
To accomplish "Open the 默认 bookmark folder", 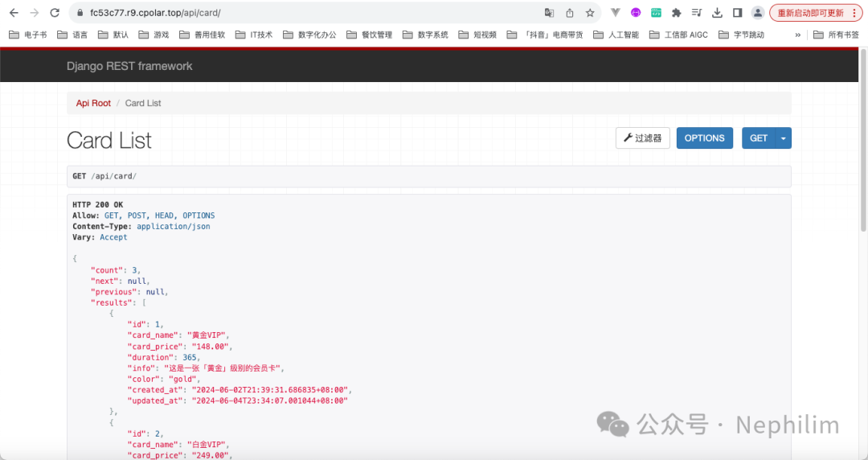I will point(113,35).
